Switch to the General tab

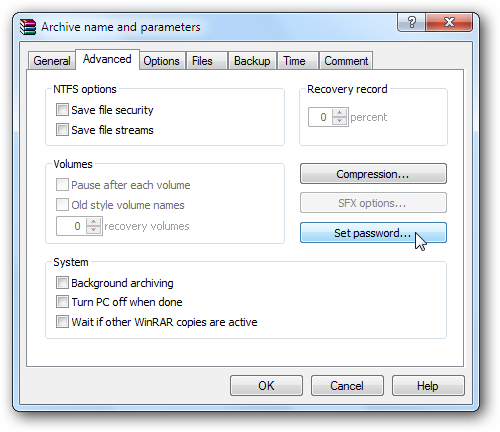pos(52,61)
